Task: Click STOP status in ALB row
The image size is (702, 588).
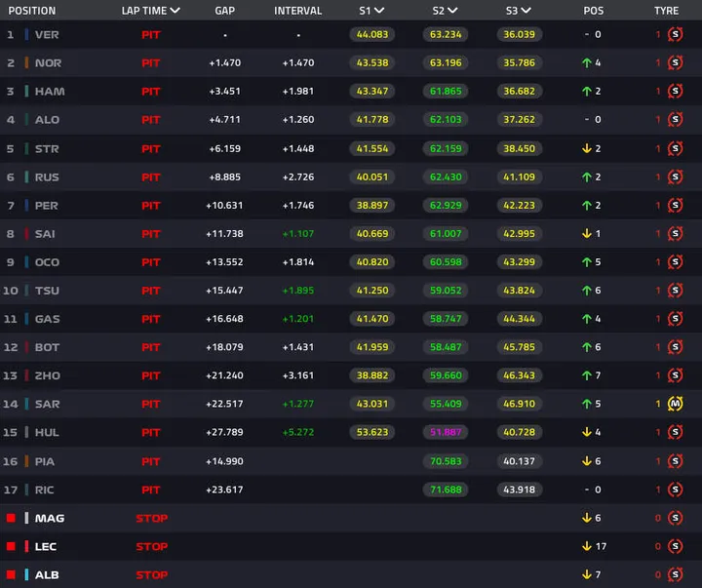Action: [x=152, y=574]
